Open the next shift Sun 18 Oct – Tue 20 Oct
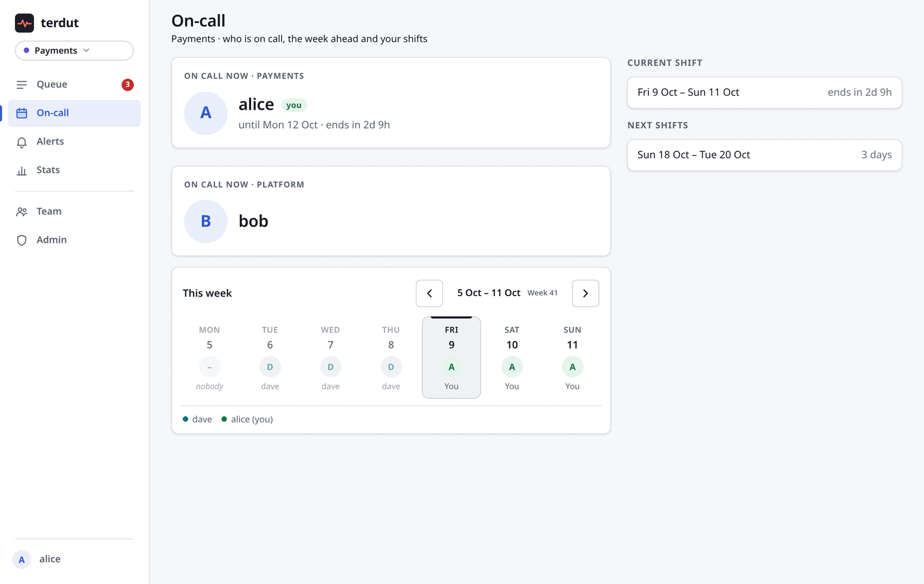This screenshot has width=924, height=584. click(765, 155)
